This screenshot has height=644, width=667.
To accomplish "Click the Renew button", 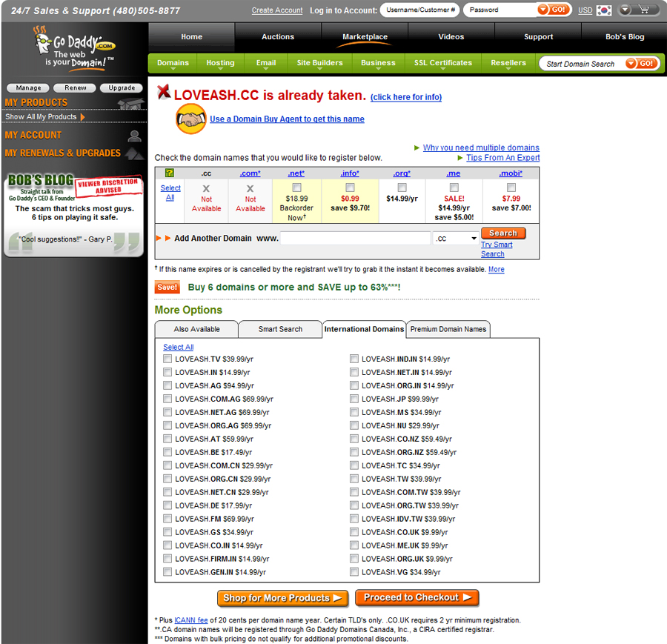I will [x=75, y=88].
